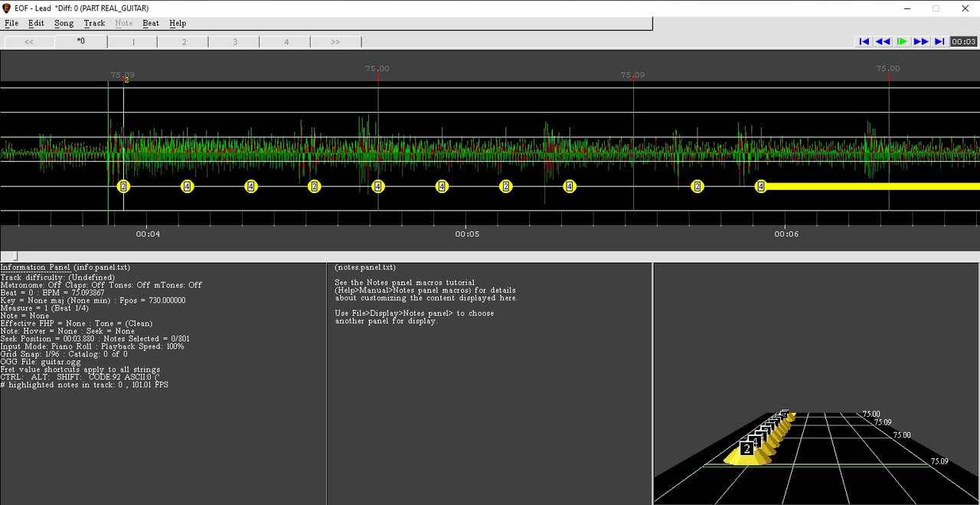Click the 'Track difficulty: (Undefined)' line

pyautogui.click(x=57, y=277)
